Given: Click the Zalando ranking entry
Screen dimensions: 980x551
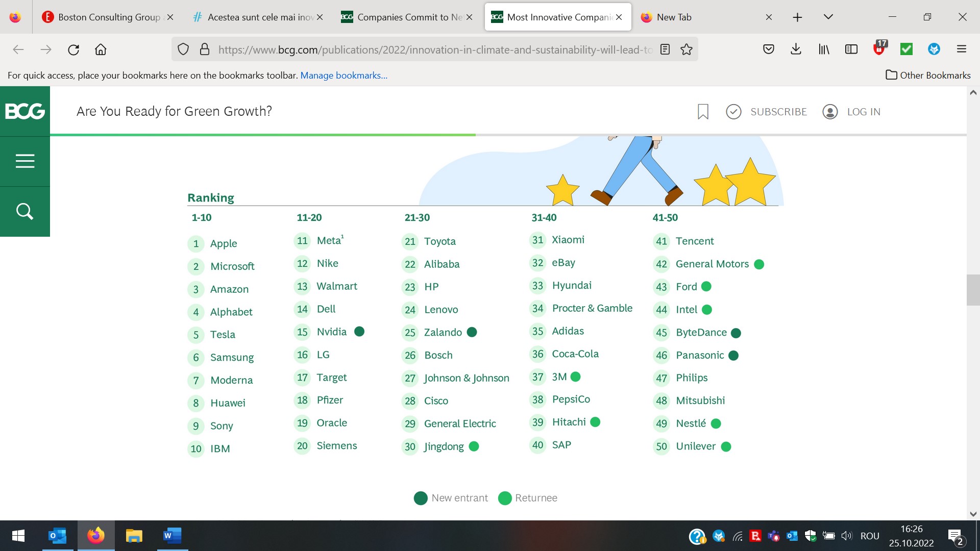Looking at the screenshot, I should point(439,332).
